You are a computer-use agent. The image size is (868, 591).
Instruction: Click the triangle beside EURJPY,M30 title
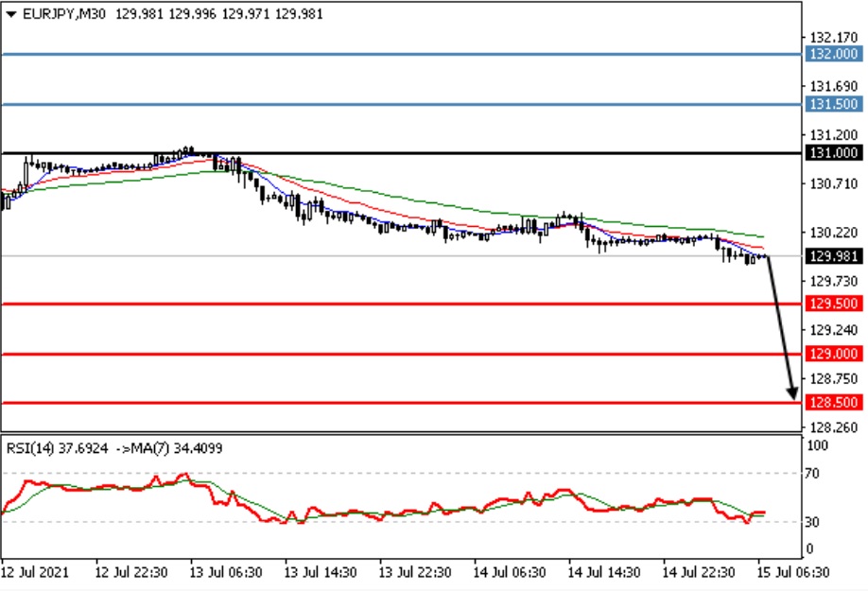(x=11, y=14)
